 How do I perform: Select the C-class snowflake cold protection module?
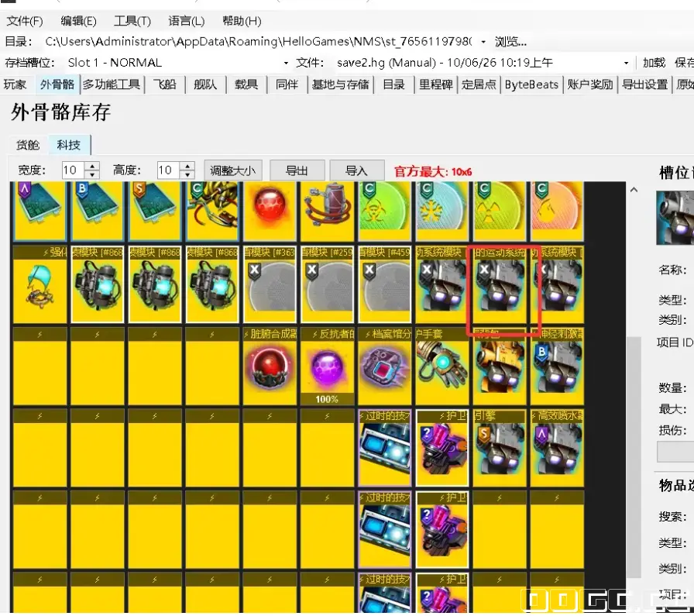coord(442,211)
